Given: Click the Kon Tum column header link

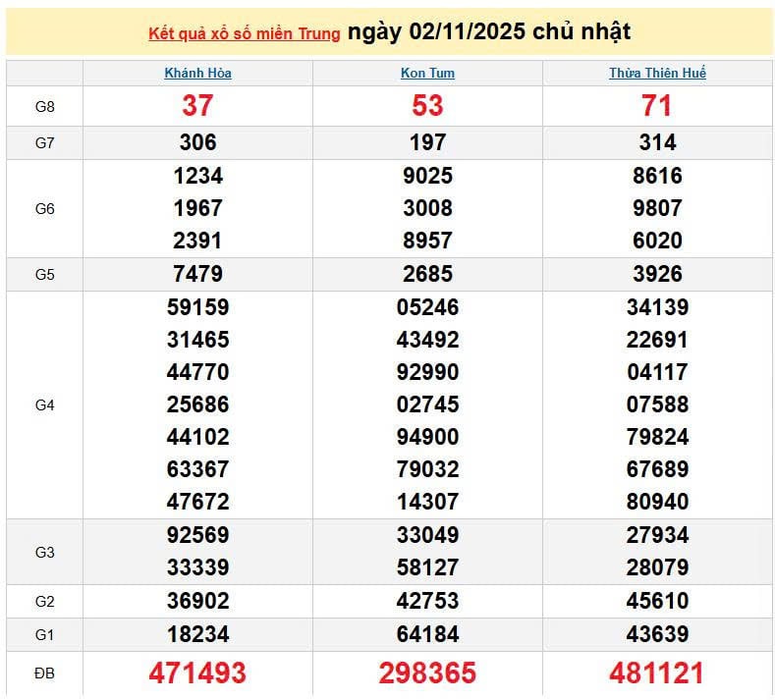Looking at the screenshot, I should [x=427, y=73].
